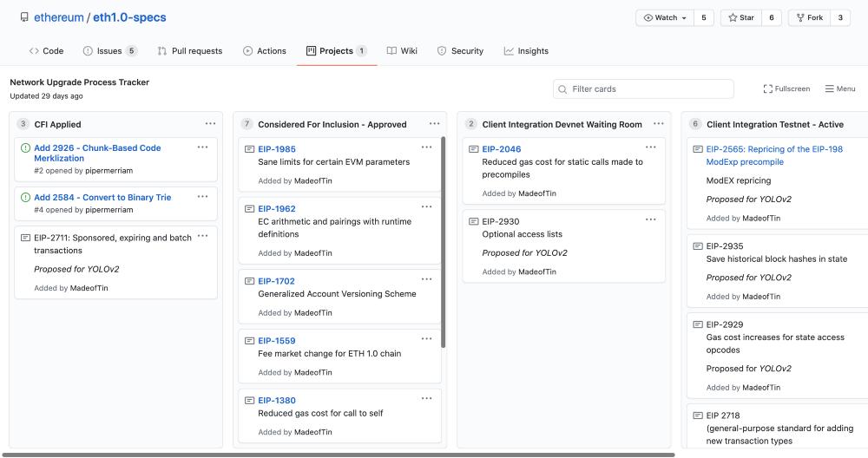Open the Pull requests tab
Screen dimensions: 868x458
(190, 51)
